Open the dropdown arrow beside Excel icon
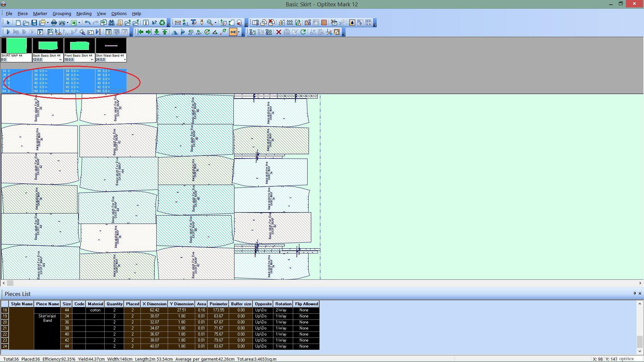This screenshot has height=362, width=644. (79, 23)
